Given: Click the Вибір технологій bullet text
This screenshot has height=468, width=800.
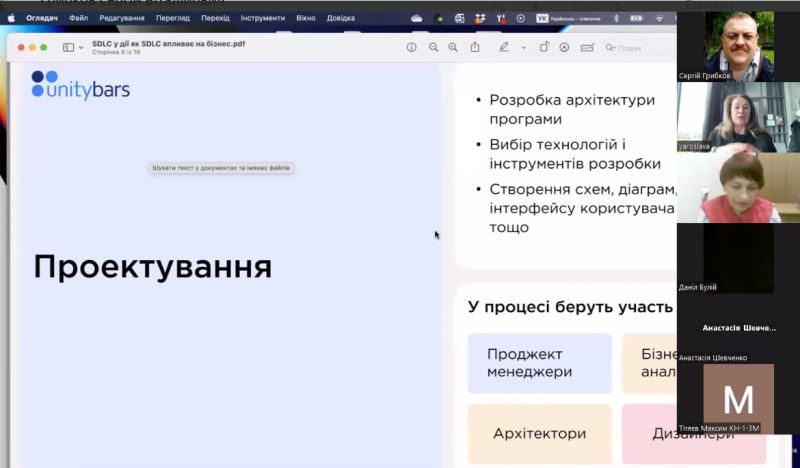Looking at the screenshot, I should (574, 154).
